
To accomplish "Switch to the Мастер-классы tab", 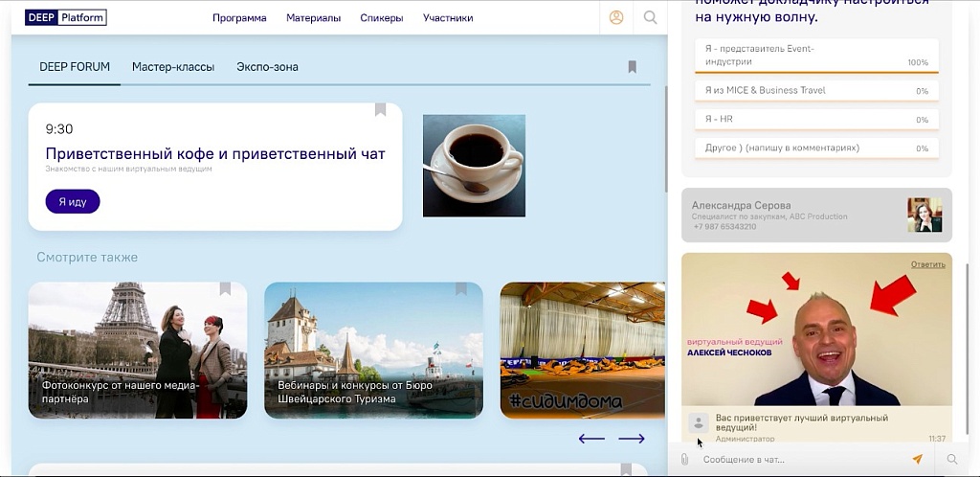I will click(173, 67).
